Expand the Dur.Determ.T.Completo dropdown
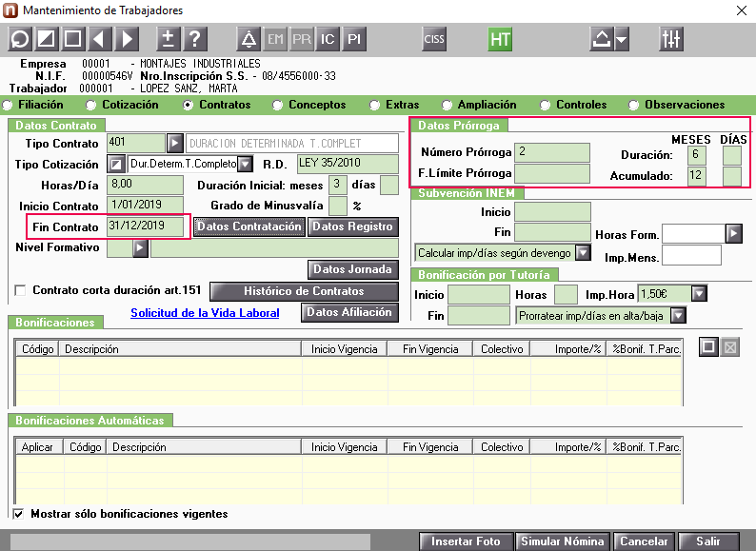The height and width of the screenshot is (551, 756). point(246,165)
